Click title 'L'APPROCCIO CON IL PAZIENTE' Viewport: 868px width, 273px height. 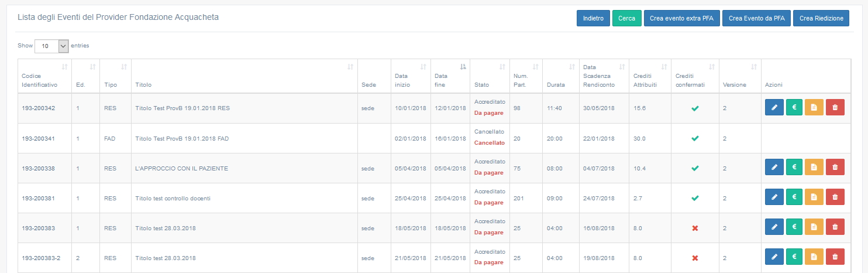pyautogui.click(x=181, y=168)
